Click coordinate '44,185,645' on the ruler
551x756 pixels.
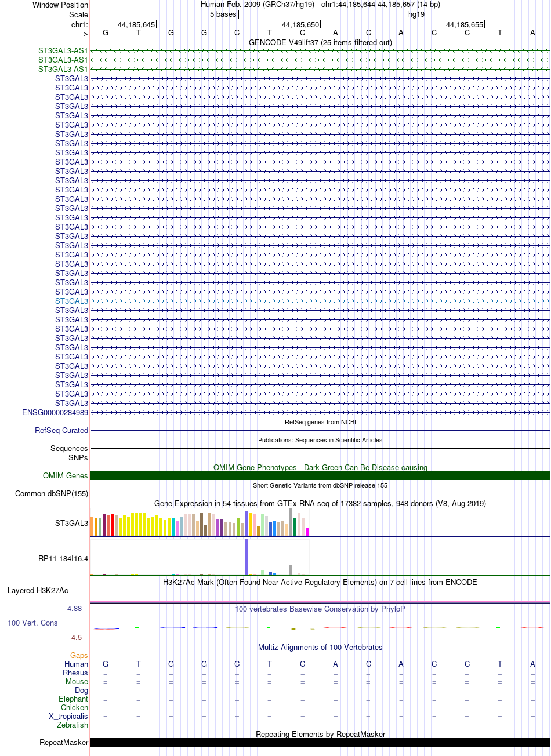click(136, 25)
